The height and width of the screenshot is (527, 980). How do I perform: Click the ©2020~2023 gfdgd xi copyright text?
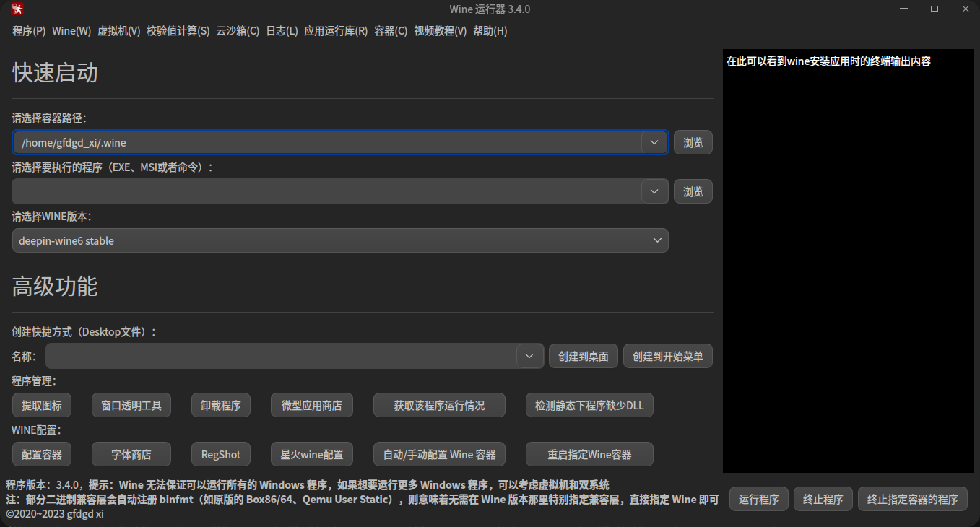coord(55,513)
